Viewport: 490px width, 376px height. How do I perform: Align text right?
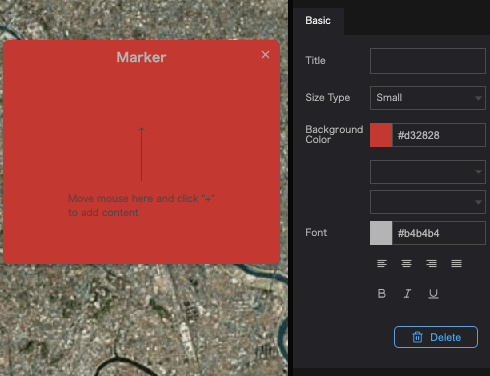click(x=431, y=264)
